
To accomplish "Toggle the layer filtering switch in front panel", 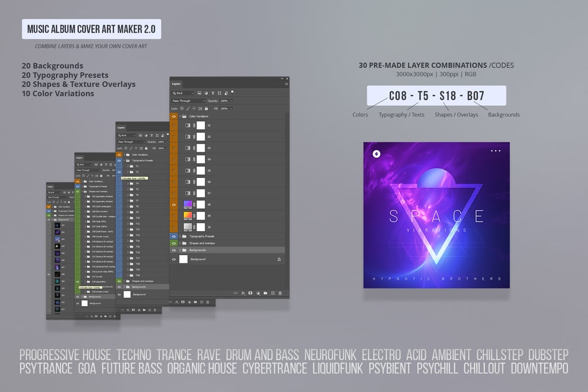I will [x=232, y=92].
